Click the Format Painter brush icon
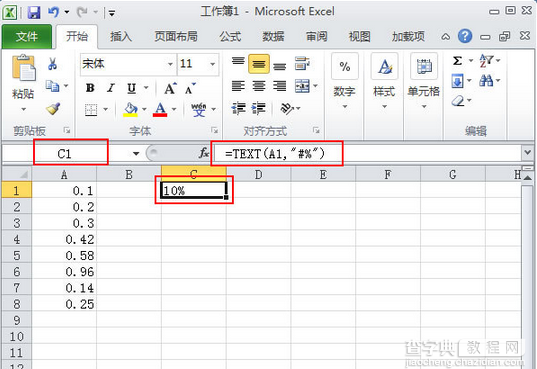The width and height of the screenshot is (537, 369). tap(53, 109)
